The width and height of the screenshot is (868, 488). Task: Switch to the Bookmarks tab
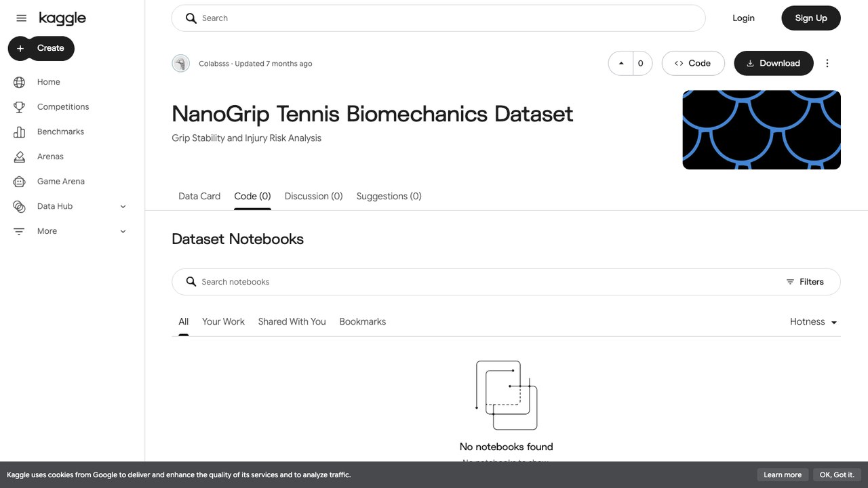pyautogui.click(x=363, y=322)
